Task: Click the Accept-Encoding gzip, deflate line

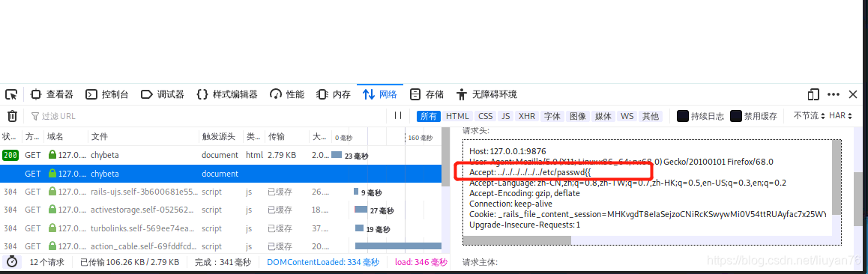Action: (x=524, y=193)
